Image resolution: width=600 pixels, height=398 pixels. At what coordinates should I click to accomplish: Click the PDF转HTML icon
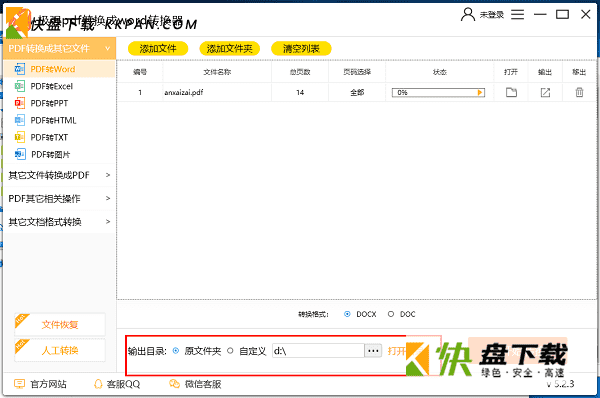20,120
